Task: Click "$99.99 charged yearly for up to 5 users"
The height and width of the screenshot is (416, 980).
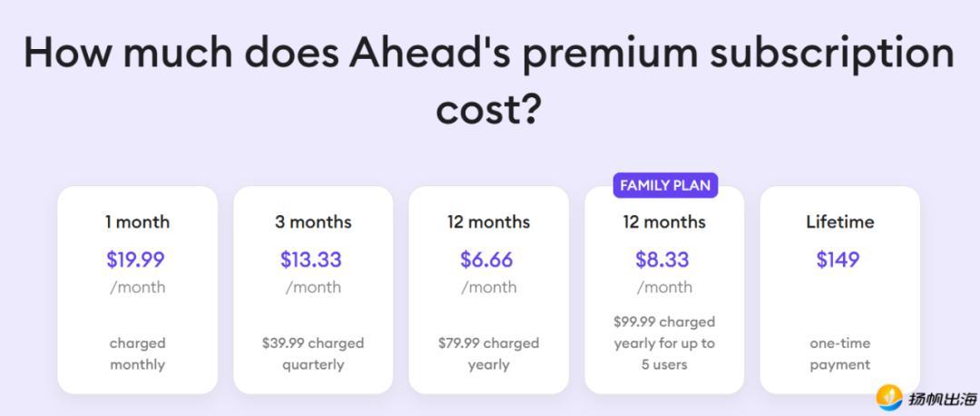Action: 664,343
